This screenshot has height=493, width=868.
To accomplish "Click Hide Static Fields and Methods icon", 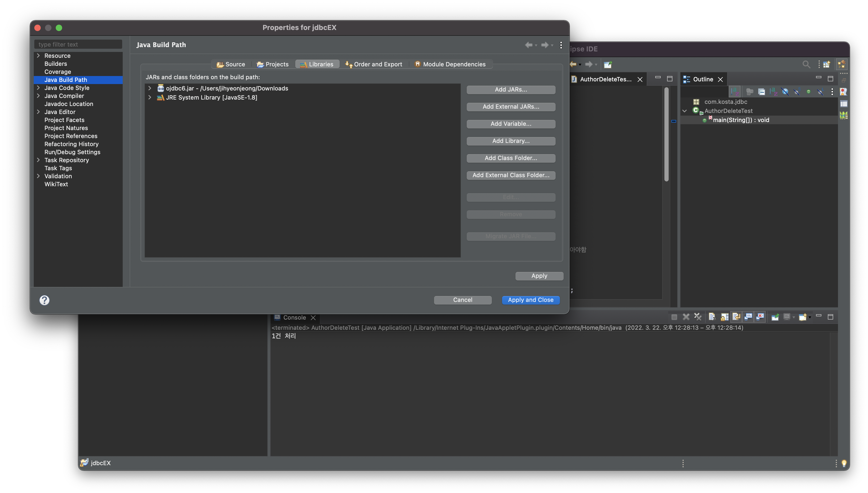I will coord(797,92).
